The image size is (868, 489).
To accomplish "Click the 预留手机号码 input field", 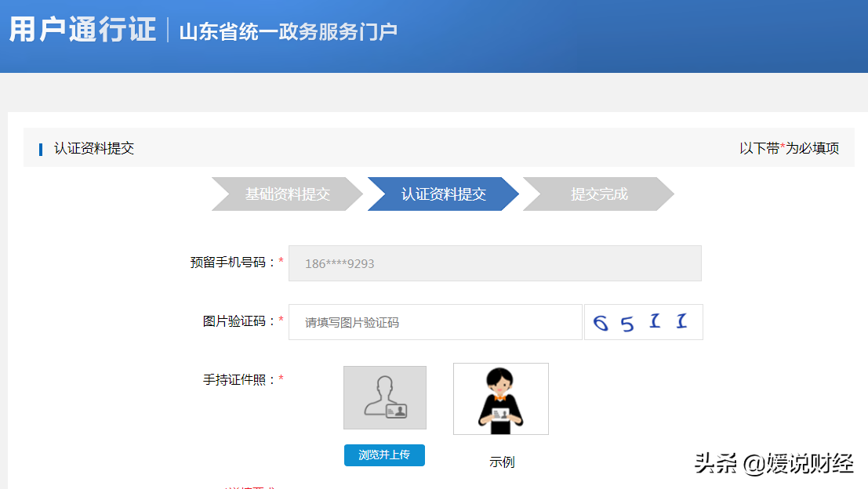I will (x=495, y=263).
